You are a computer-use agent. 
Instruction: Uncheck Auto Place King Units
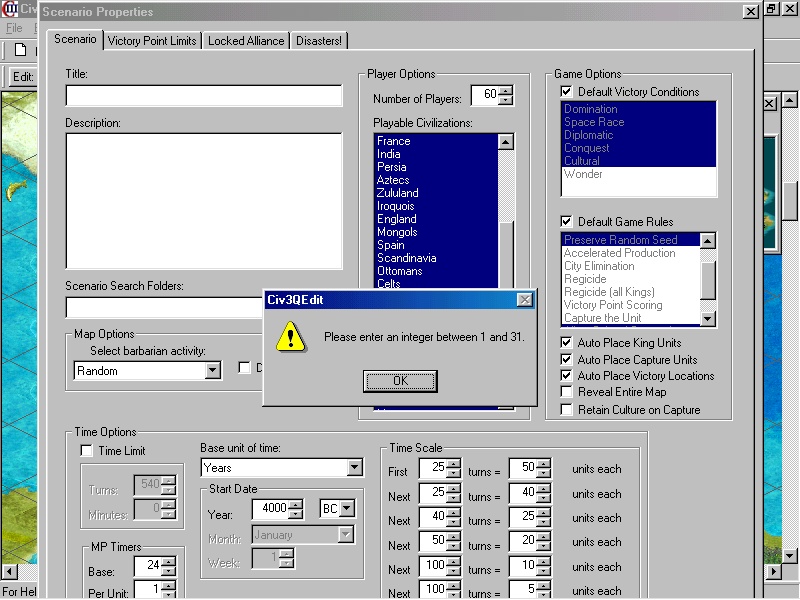coord(566,342)
